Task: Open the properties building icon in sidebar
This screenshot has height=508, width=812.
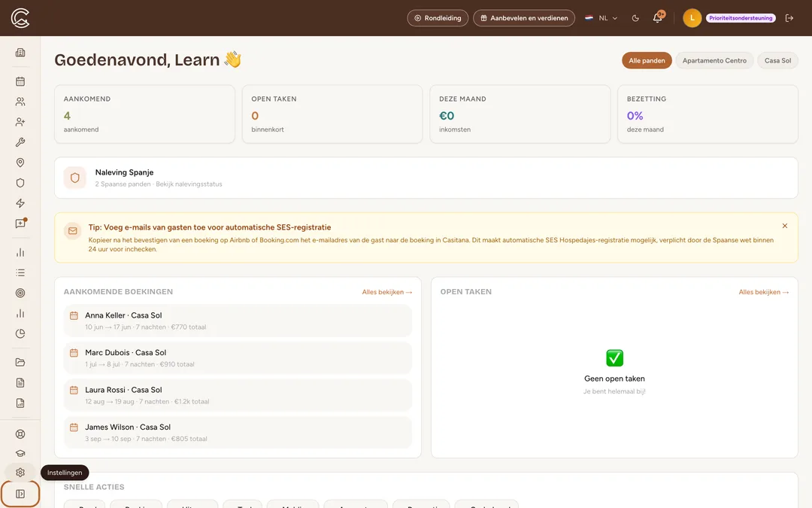Action: click(x=20, y=53)
